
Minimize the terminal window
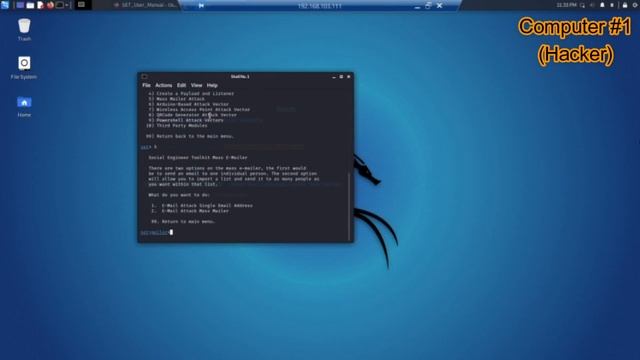tap(334, 77)
